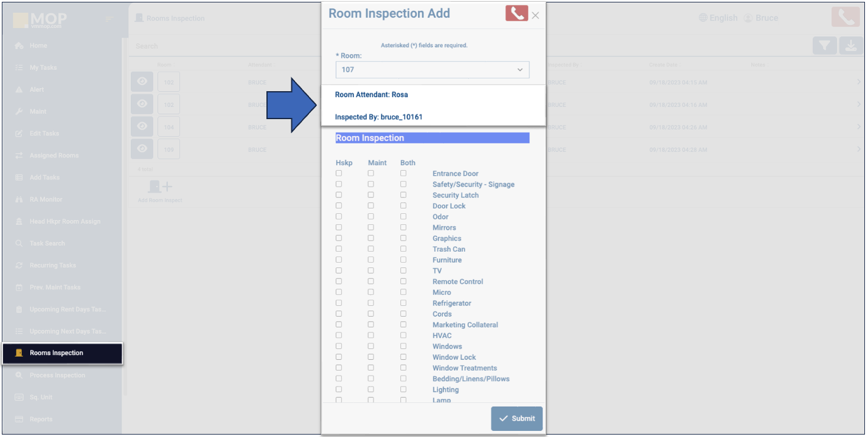The image size is (868, 437).
Task: Open the Room 107 dropdown
Action: (432, 69)
